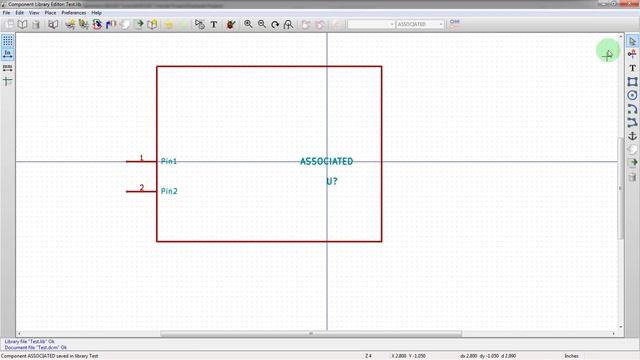Open the File menu
This screenshot has height=360, width=640.
pos(7,13)
